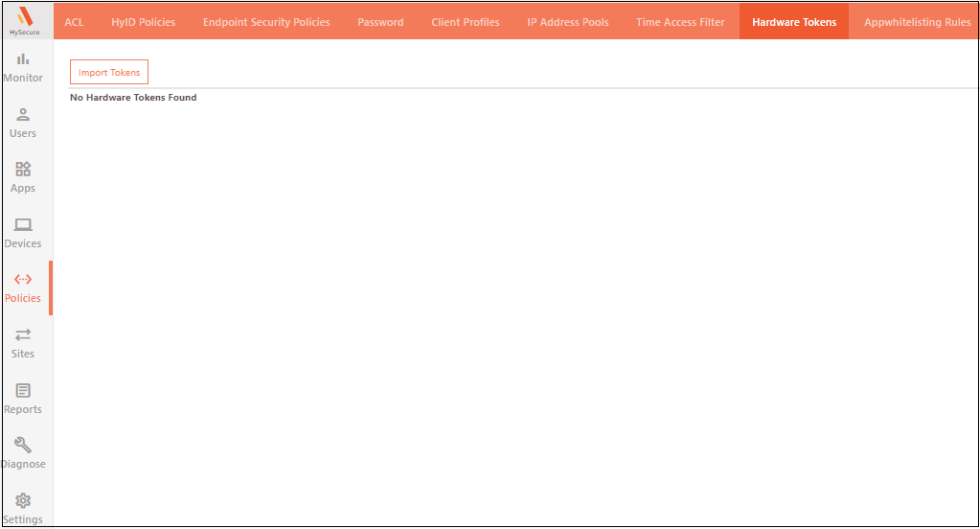
Task: Open the Settings gear icon
Action: click(x=23, y=501)
